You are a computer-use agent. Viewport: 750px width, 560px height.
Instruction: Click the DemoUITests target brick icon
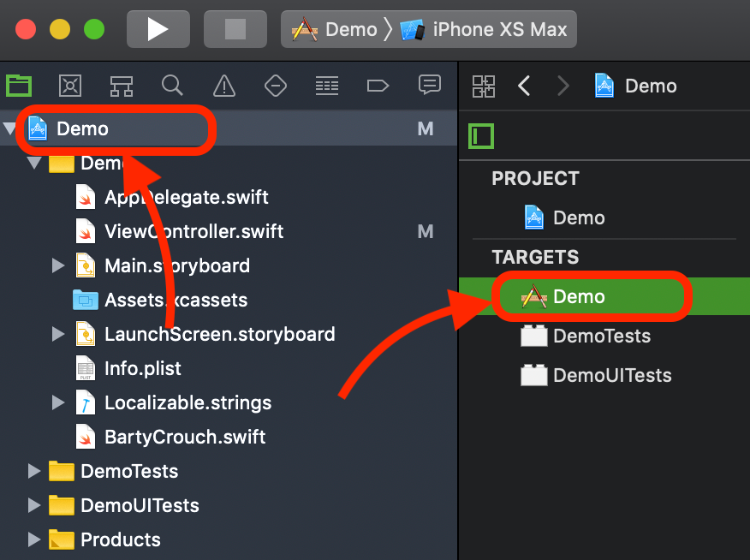coord(533,375)
